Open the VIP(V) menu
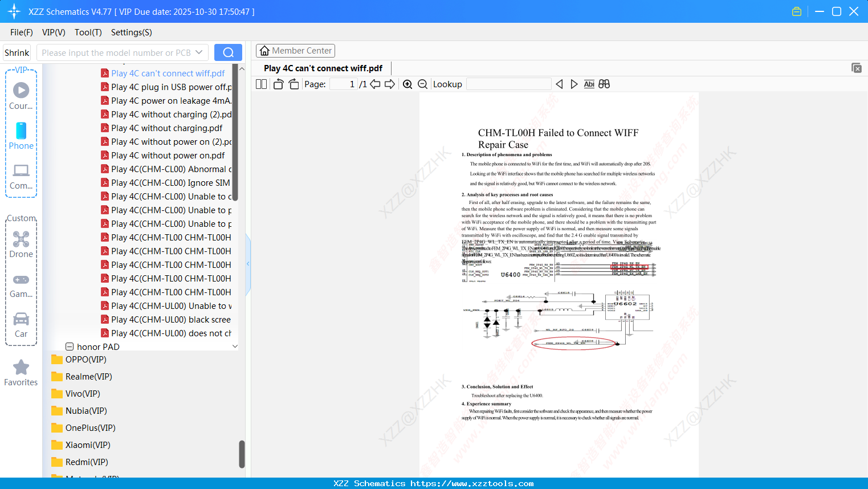 coord(54,32)
